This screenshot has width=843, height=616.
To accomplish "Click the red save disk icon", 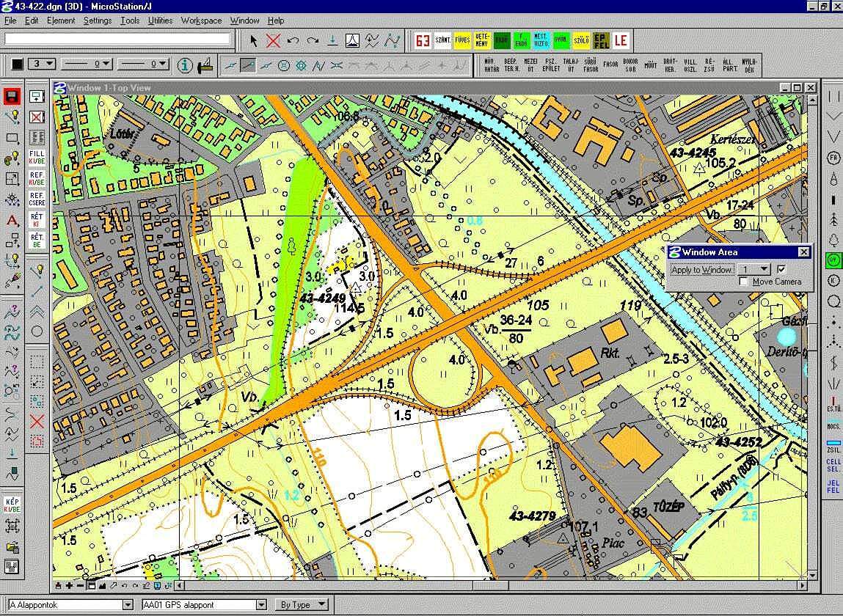I will tap(12, 97).
